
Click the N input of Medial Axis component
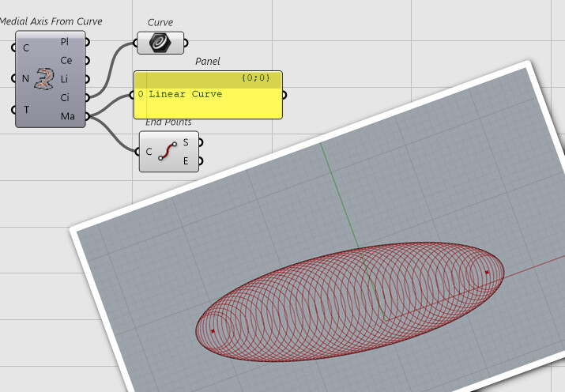[x=25, y=78]
